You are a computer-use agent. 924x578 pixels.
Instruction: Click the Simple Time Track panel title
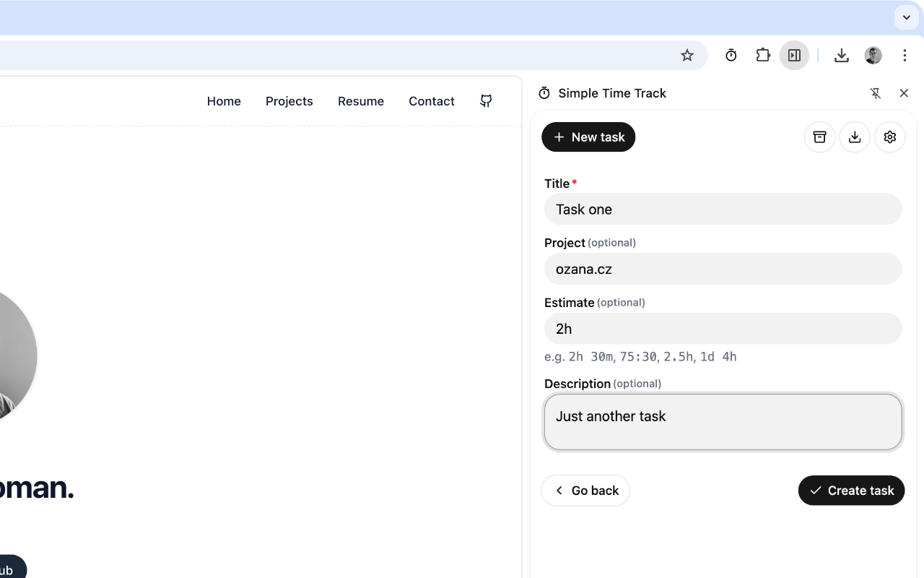(612, 93)
